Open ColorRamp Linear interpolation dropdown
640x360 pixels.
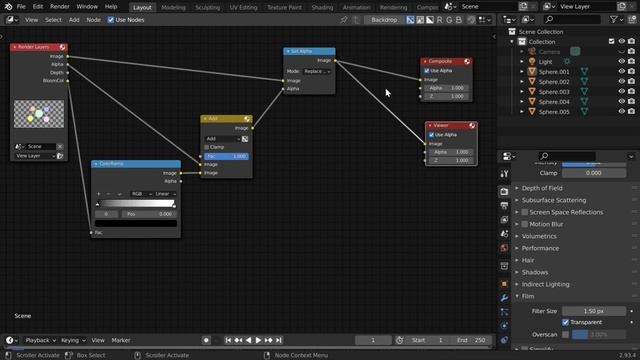[x=165, y=194]
